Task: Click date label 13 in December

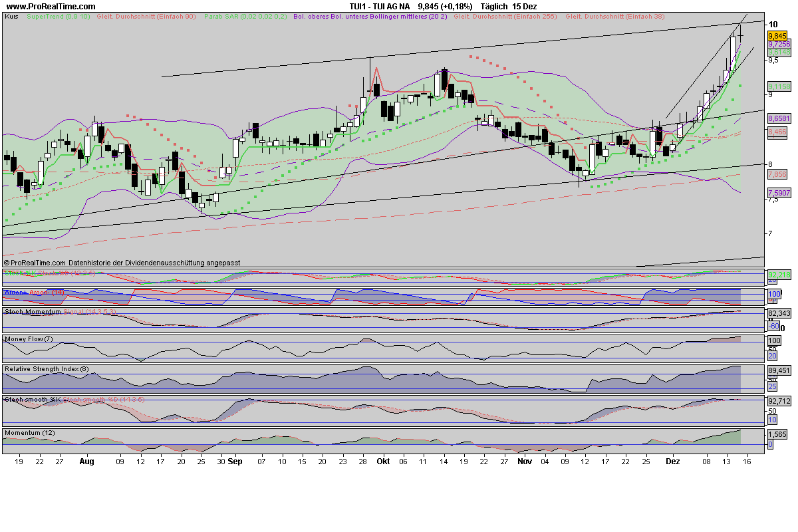Action: (727, 461)
